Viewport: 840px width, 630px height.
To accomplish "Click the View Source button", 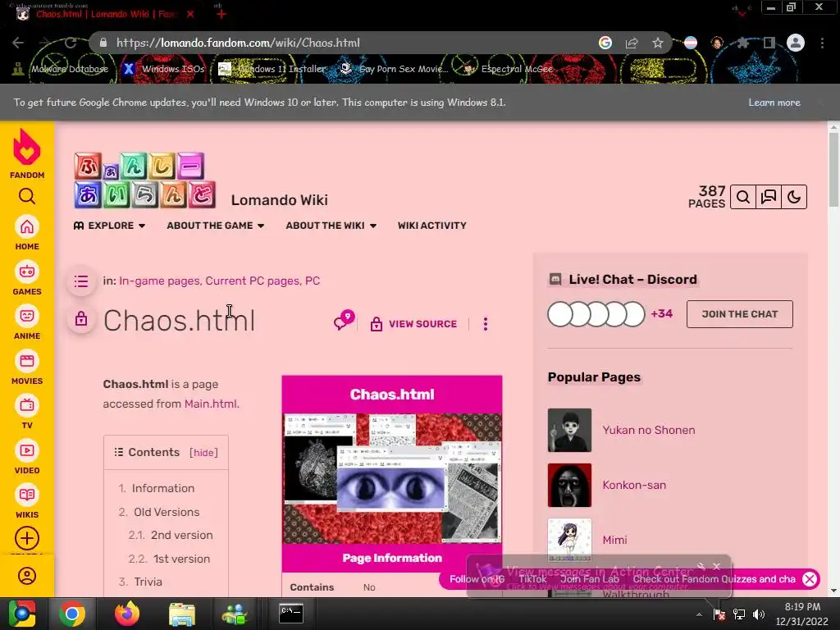I will (414, 323).
